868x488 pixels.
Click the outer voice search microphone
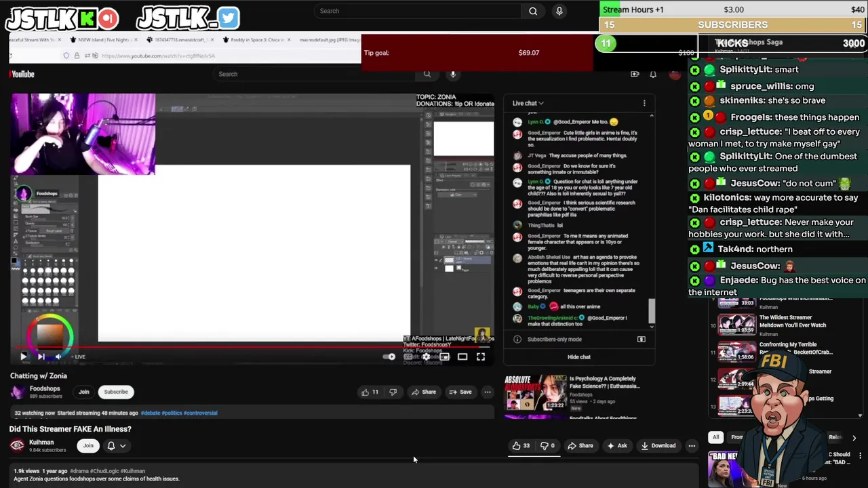tap(559, 11)
